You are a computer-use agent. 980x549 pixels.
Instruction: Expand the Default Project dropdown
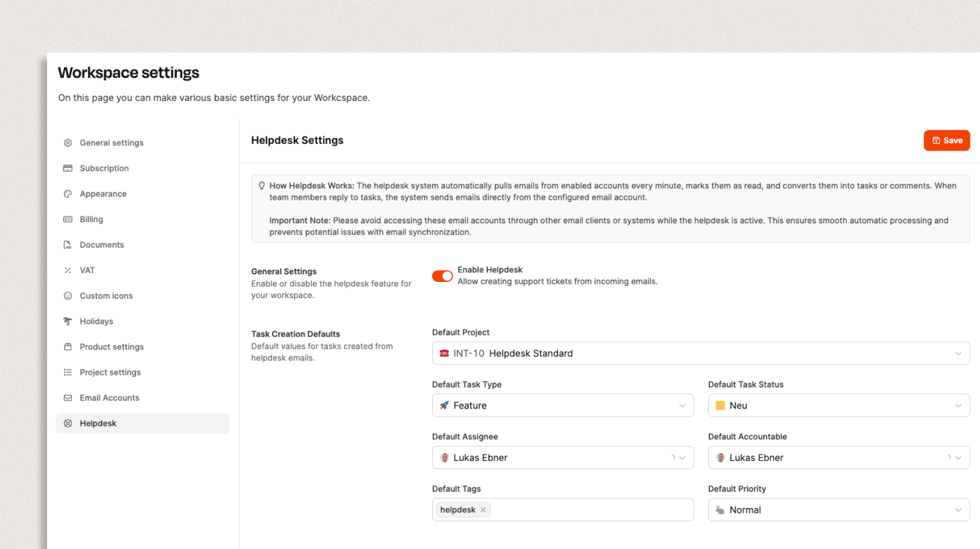(x=700, y=353)
